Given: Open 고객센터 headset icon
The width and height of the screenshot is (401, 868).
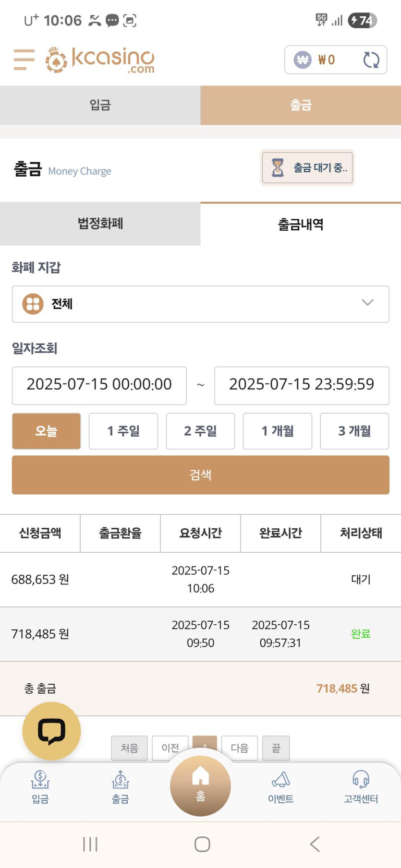Looking at the screenshot, I should click(361, 787).
